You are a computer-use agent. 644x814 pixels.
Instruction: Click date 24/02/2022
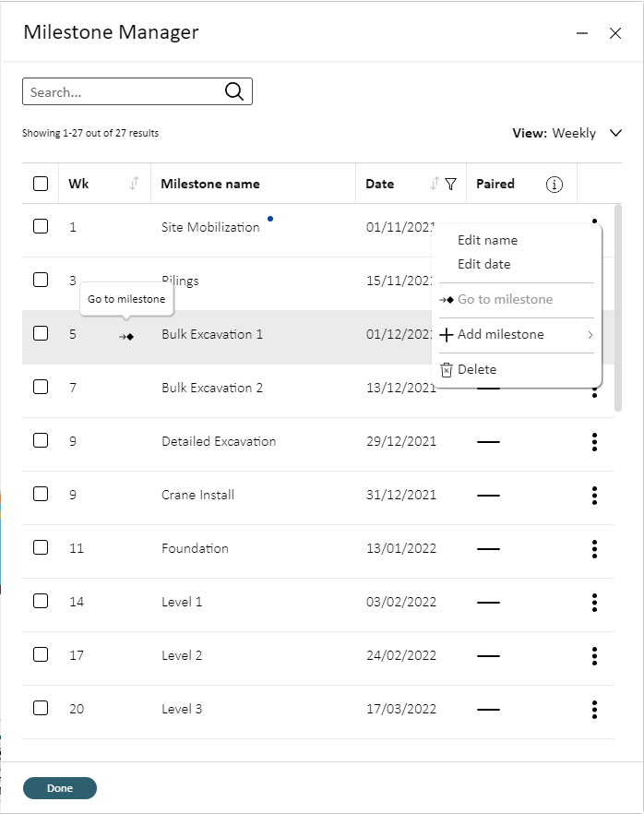[x=401, y=655]
